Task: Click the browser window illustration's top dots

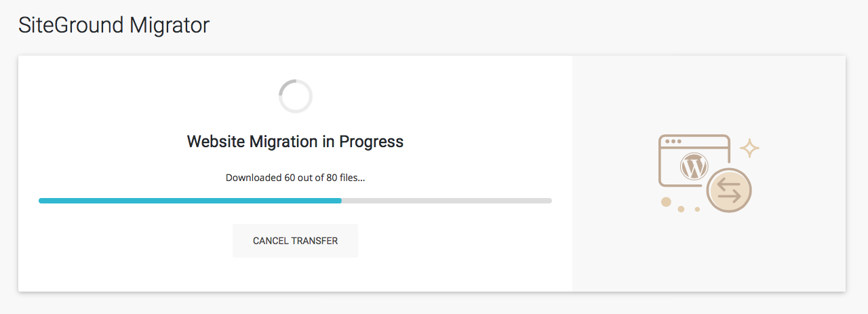Action: [x=673, y=142]
